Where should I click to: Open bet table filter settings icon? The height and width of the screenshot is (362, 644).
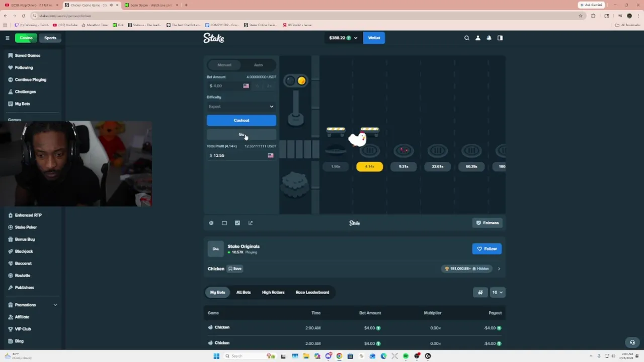[x=480, y=292]
